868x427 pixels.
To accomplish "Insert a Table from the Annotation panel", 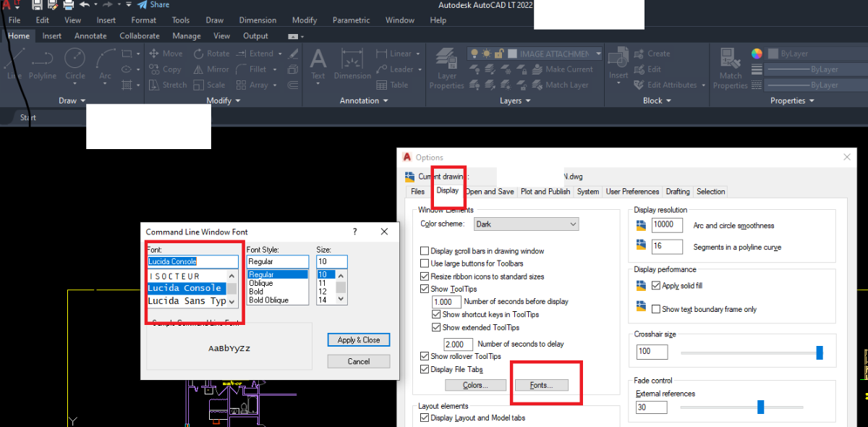I will [x=392, y=85].
